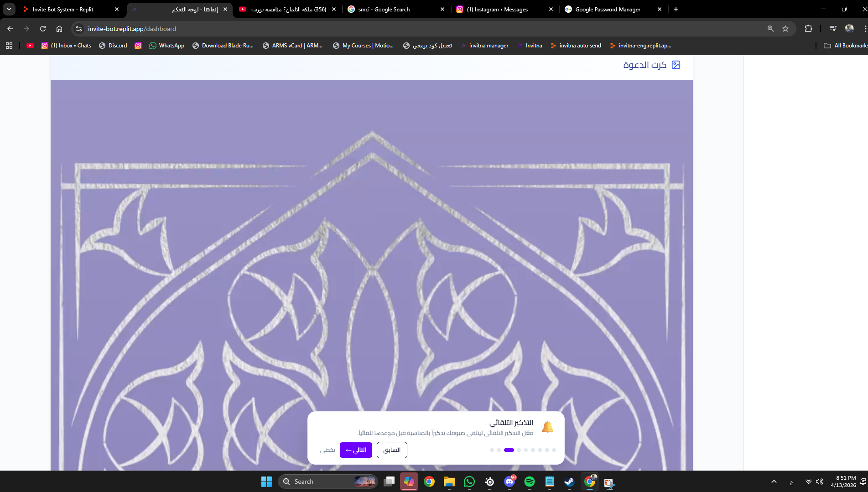Show hidden system tray icons
This screenshot has width=868, height=492.
(774, 482)
